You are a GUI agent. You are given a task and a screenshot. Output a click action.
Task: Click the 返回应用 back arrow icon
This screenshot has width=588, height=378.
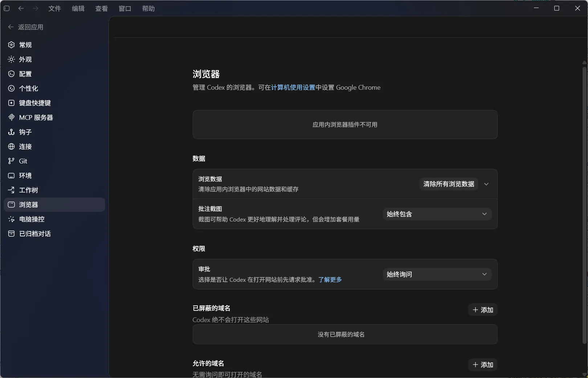[11, 27]
